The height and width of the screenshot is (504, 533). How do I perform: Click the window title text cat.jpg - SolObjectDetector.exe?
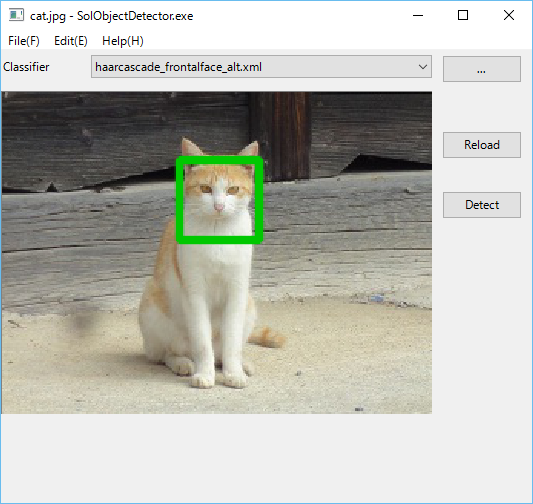click(x=111, y=16)
